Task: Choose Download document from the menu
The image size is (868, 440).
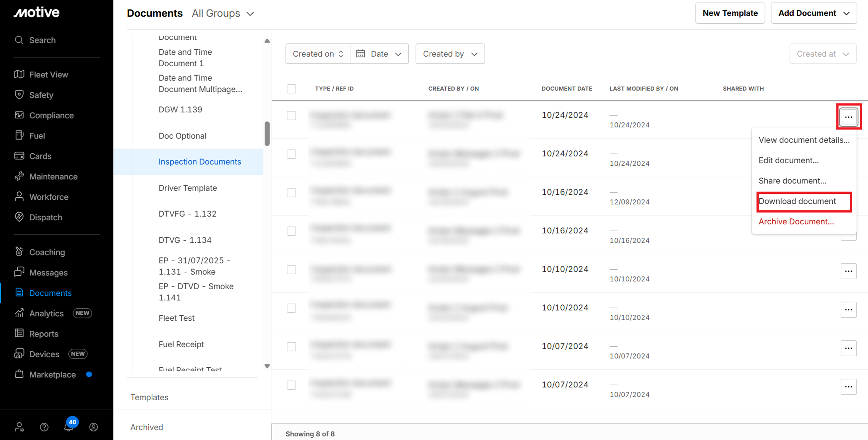Action: [x=797, y=201]
